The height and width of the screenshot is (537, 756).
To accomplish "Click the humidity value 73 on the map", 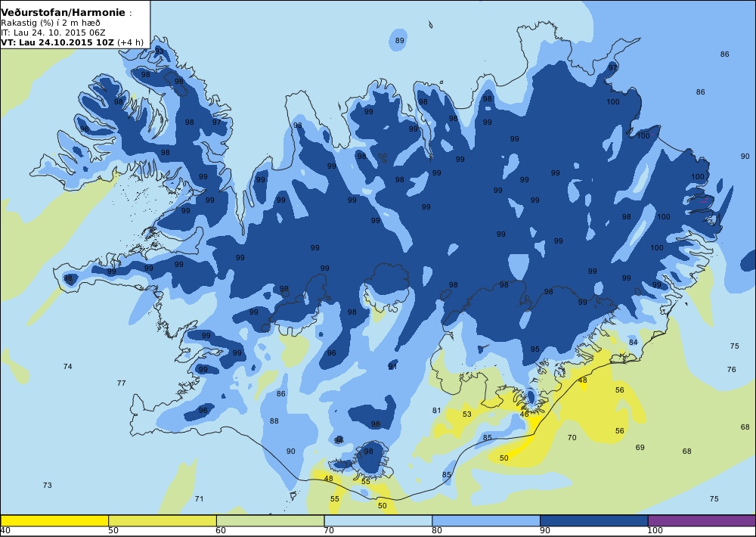I will (47, 486).
